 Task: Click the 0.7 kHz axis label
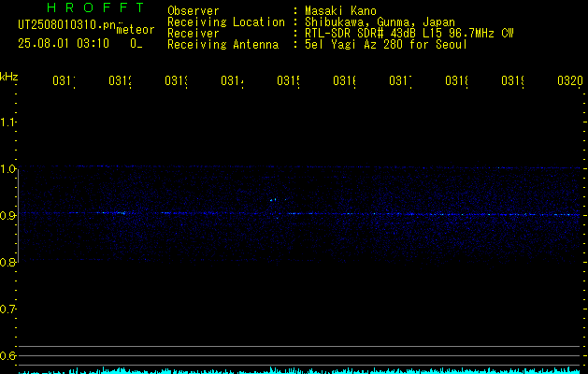click(7, 309)
